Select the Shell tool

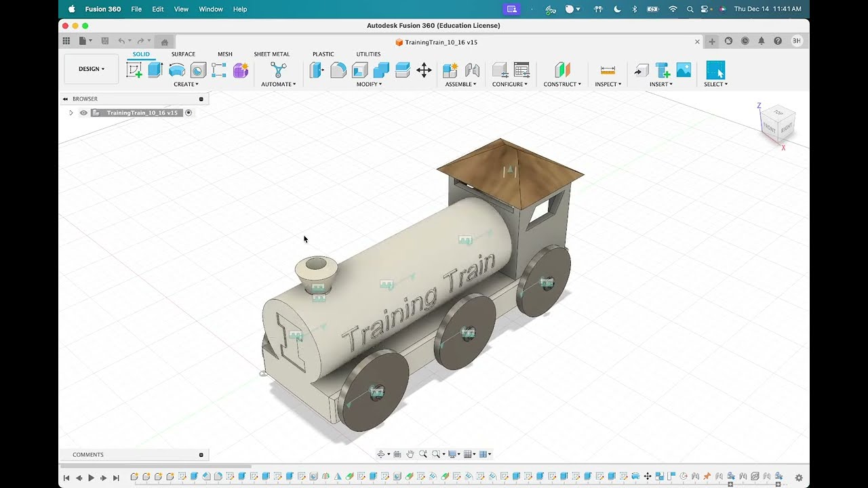(359, 70)
